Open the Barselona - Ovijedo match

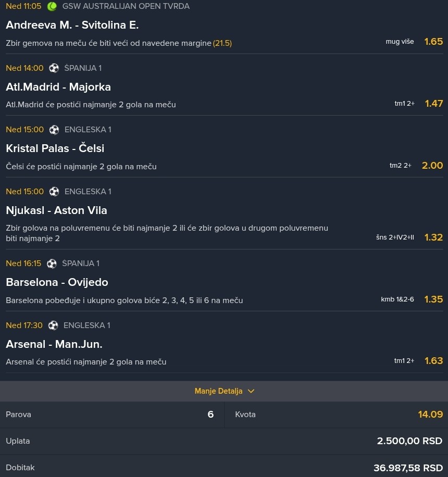point(57,282)
